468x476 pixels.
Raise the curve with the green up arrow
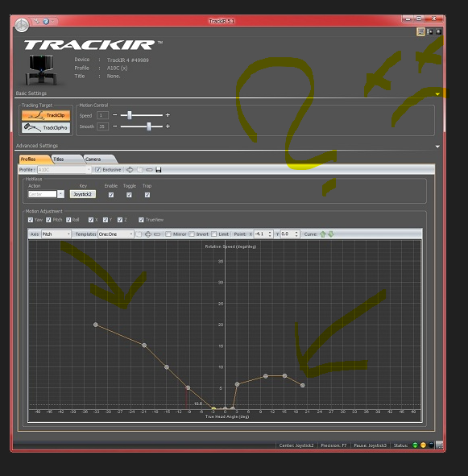(x=323, y=234)
